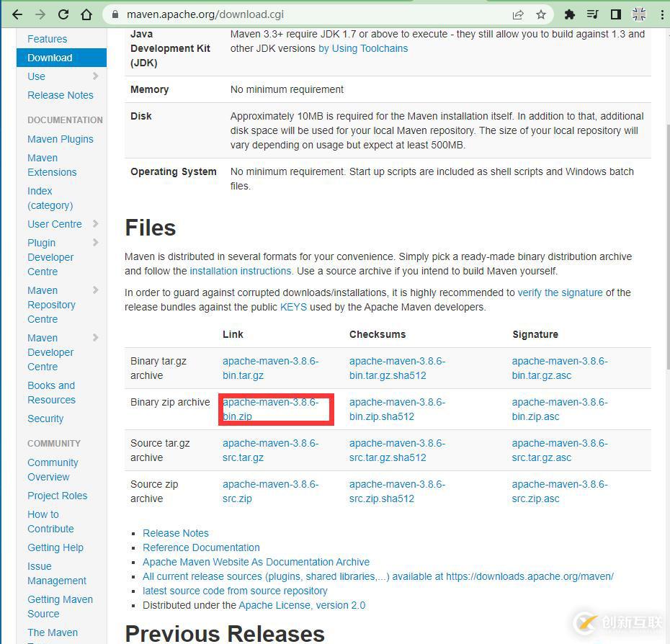Expand Plugin Developer Centre arrow
Screen dimensions: 670x644
[95, 242]
